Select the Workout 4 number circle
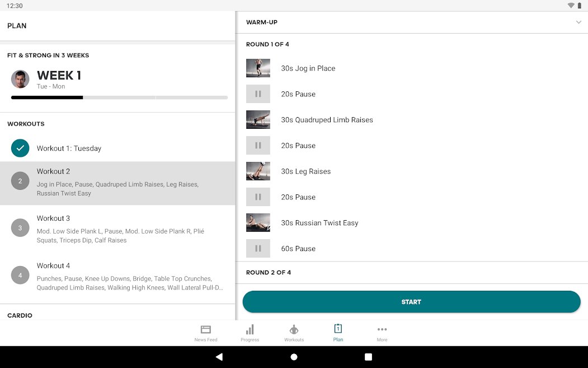Screen dimensions: 588x368 pyautogui.click(x=20, y=275)
